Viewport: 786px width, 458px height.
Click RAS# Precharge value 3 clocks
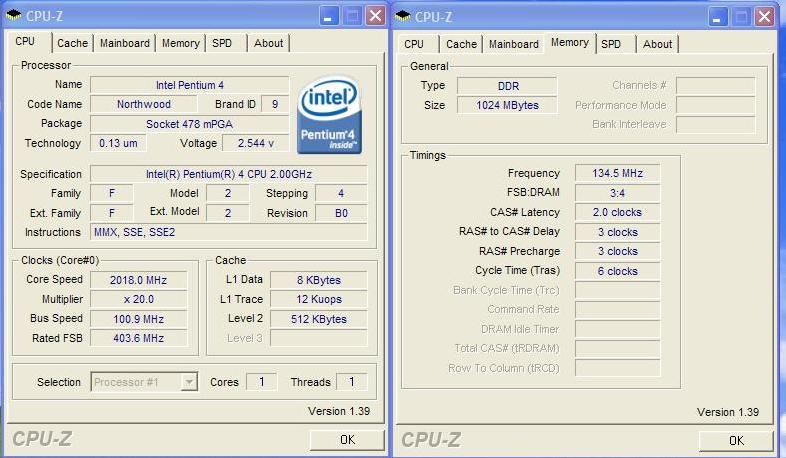(x=618, y=252)
